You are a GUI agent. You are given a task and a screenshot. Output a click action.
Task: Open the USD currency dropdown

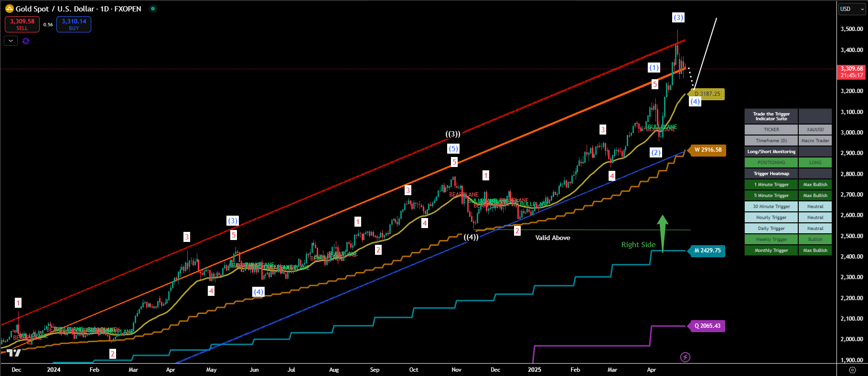point(852,9)
